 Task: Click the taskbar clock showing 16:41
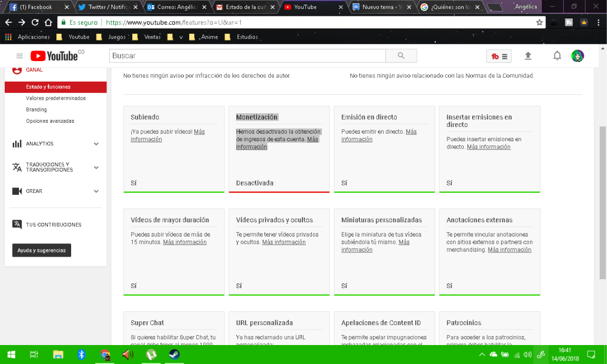pyautogui.click(x=565, y=355)
